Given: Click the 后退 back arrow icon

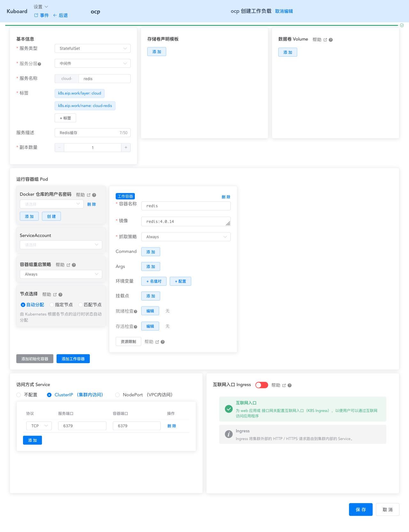Looking at the screenshot, I should 55,15.
